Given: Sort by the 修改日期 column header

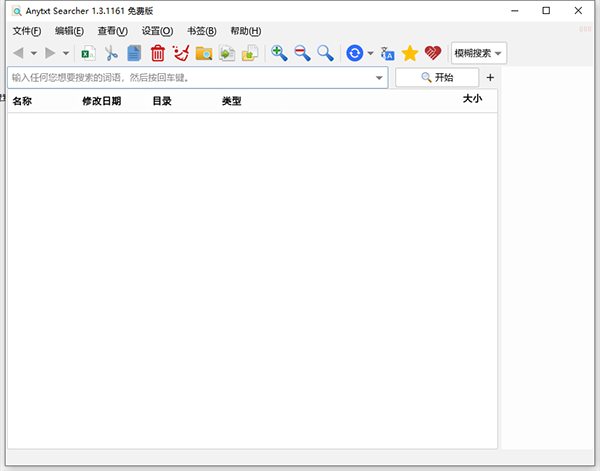Looking at the screenshot, I should click(102, 101).
